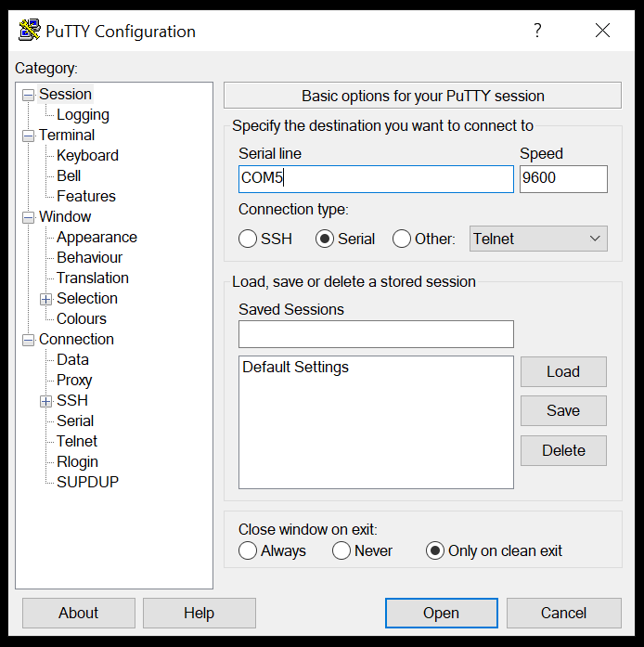Open the Keyboard category
644x647 pixels.
click(x=87, y=156)
